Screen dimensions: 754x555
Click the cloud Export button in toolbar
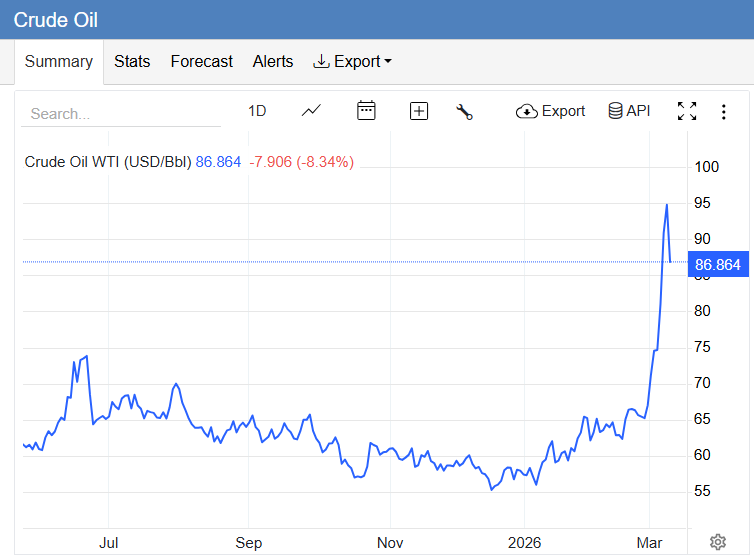coord(551,111)
